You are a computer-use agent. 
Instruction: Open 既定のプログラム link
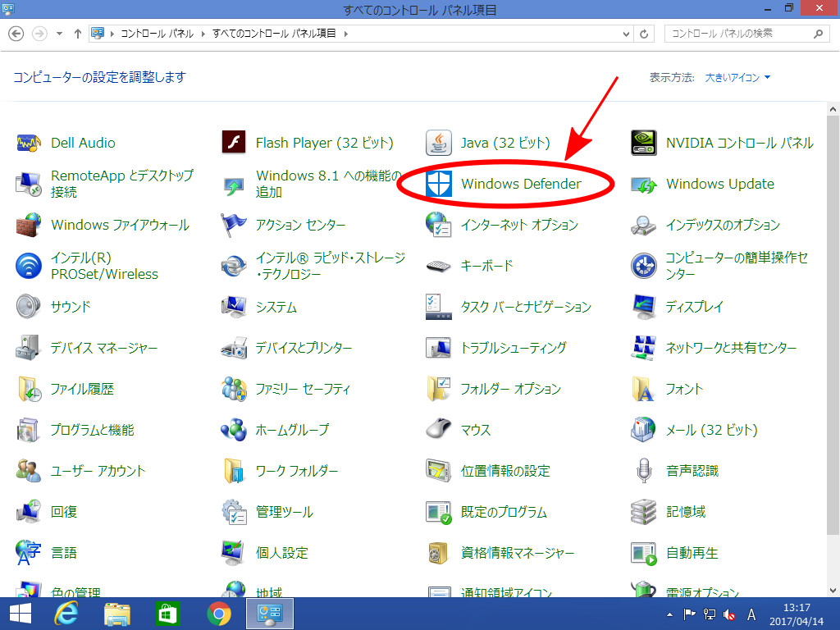coord(504,512)
